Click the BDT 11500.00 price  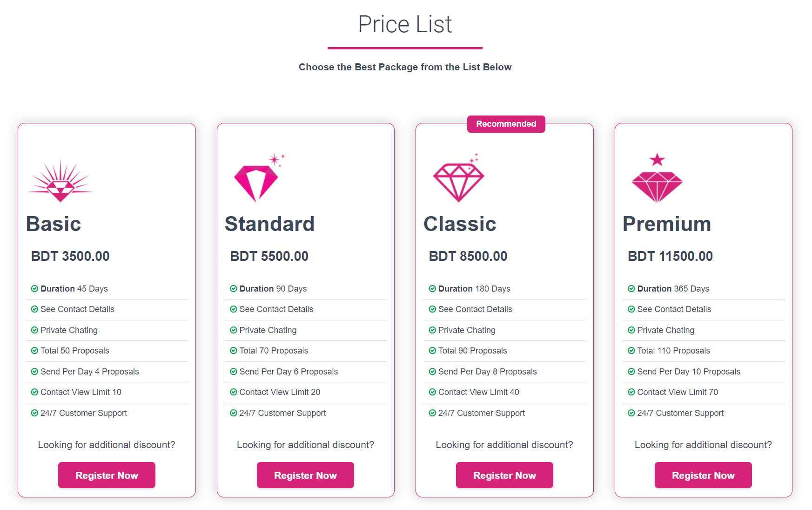670,256
